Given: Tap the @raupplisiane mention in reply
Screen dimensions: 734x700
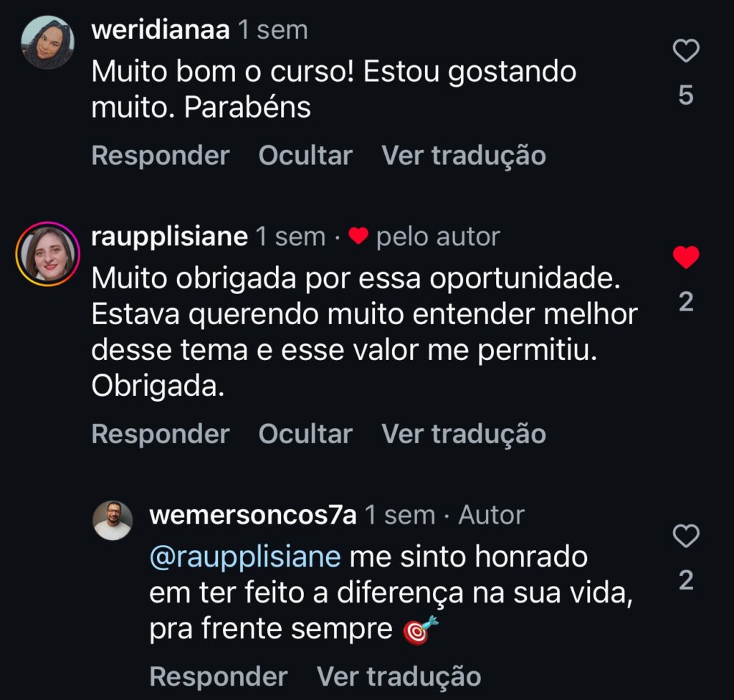Looking at the screenshot, I should (245, 557).
